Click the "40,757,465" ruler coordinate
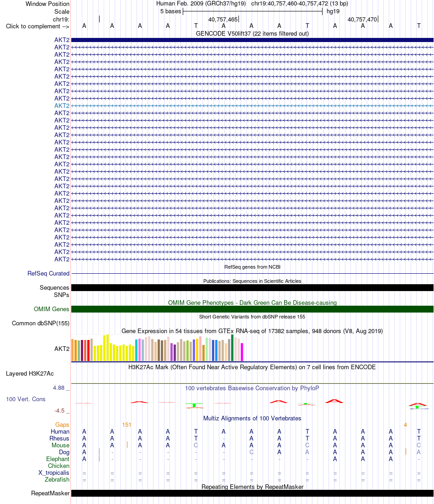Viewport: 434px width, 504px height. (x=223, y=19)
